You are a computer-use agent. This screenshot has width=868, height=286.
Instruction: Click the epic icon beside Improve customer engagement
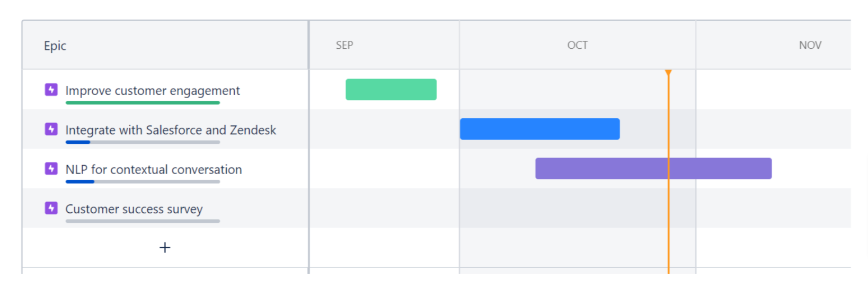point(51,90)
